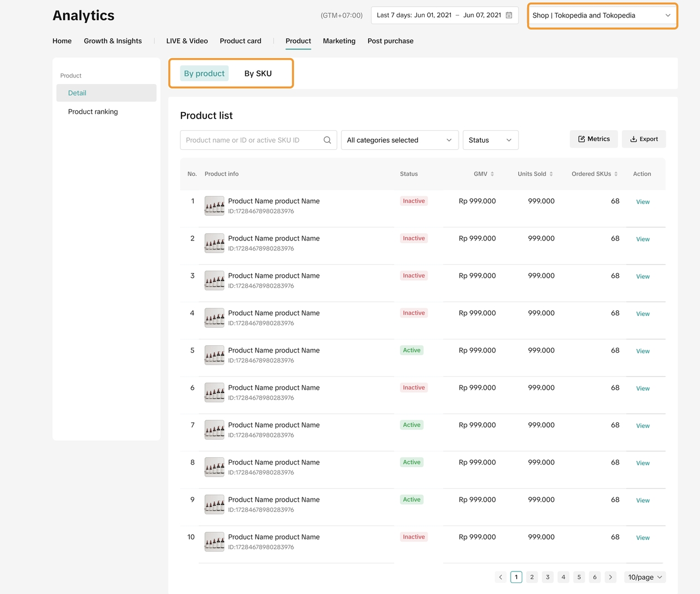Screen dimensions: 700x594
Task: Select Product ranking in sidebar
Action: pos(93,111)
